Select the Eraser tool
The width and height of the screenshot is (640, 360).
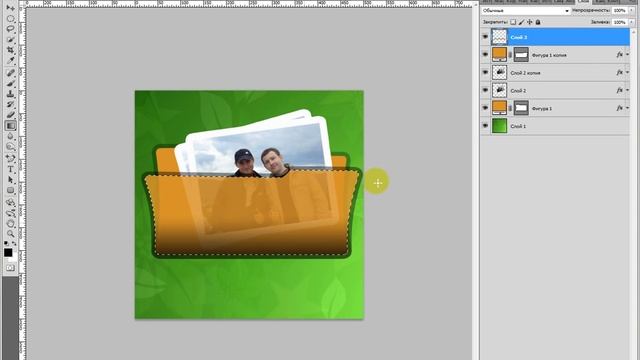[10, 115]
